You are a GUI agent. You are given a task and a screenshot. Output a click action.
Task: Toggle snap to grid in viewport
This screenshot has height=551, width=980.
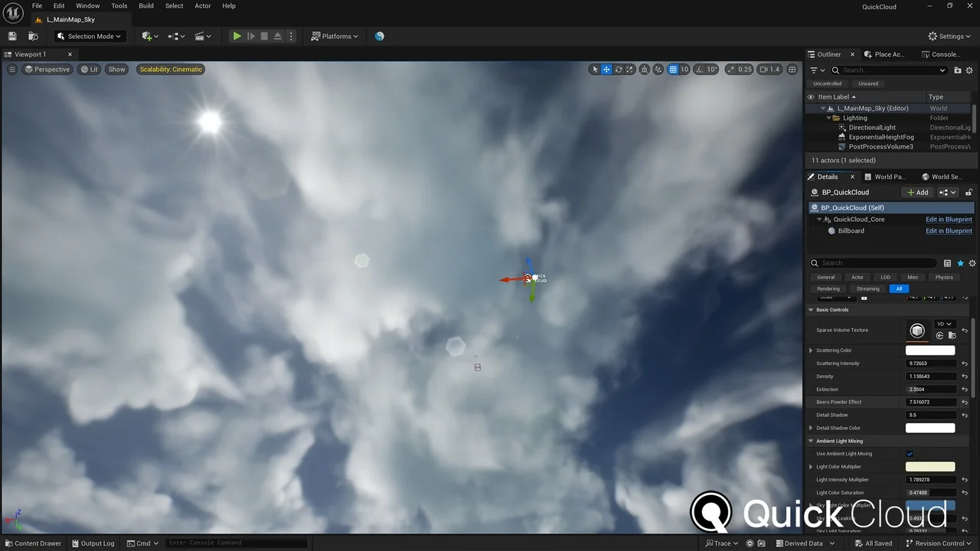point(671,69)
